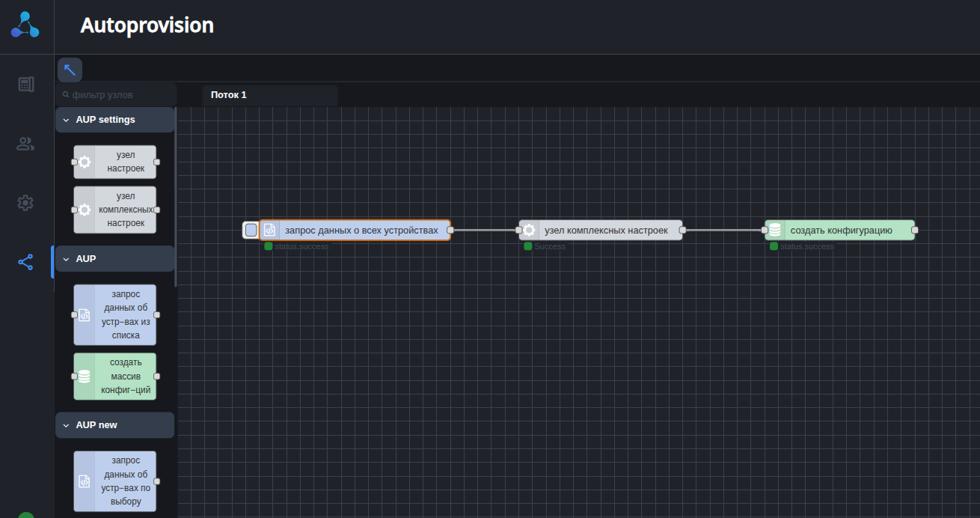Image resolution: width=980 pixels, height=518 pixels.
Task: Click the blue arrow collapse button
Action: coord(70,70)
